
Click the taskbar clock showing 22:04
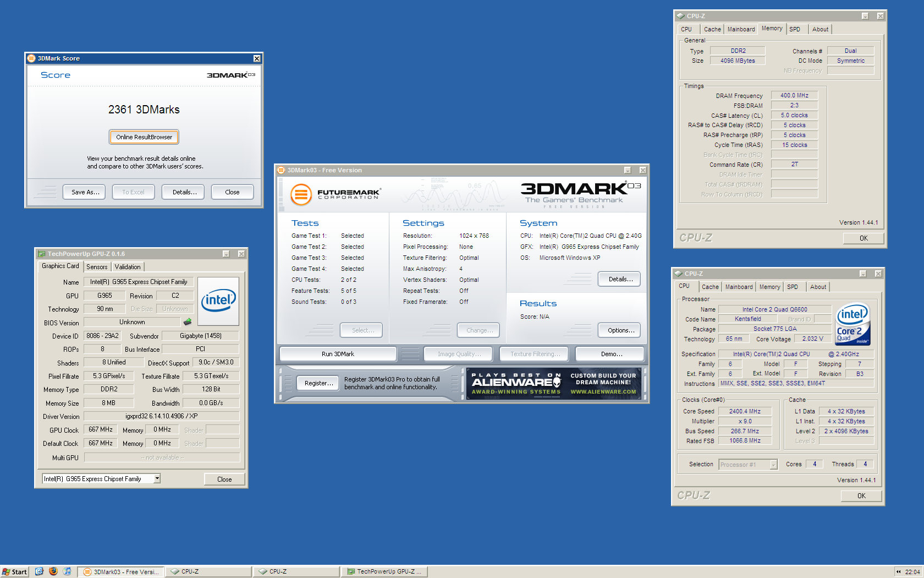point(912,571)
